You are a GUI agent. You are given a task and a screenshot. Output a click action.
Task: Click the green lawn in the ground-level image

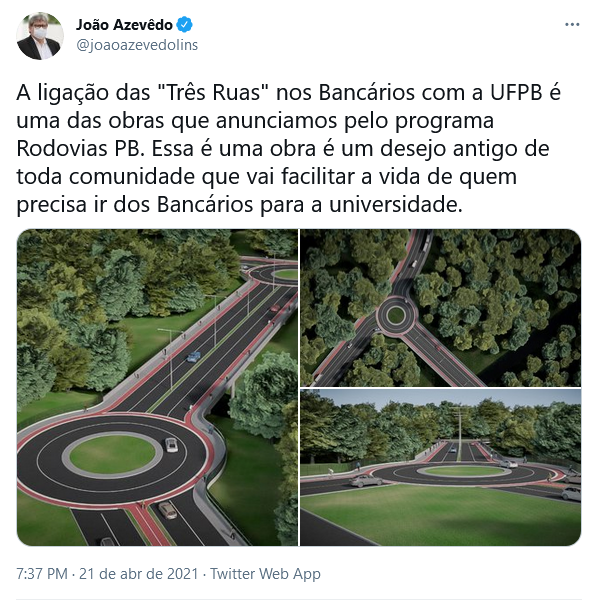click(440, 515)
